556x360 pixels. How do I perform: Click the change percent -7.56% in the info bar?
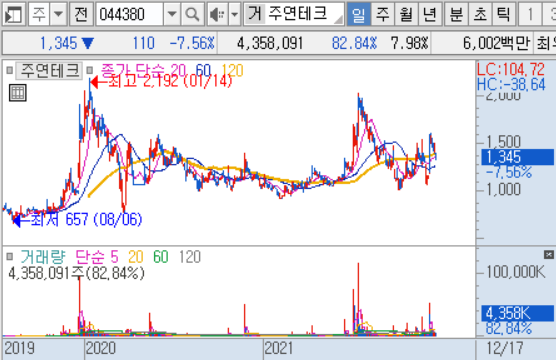(x=192, y=43)
